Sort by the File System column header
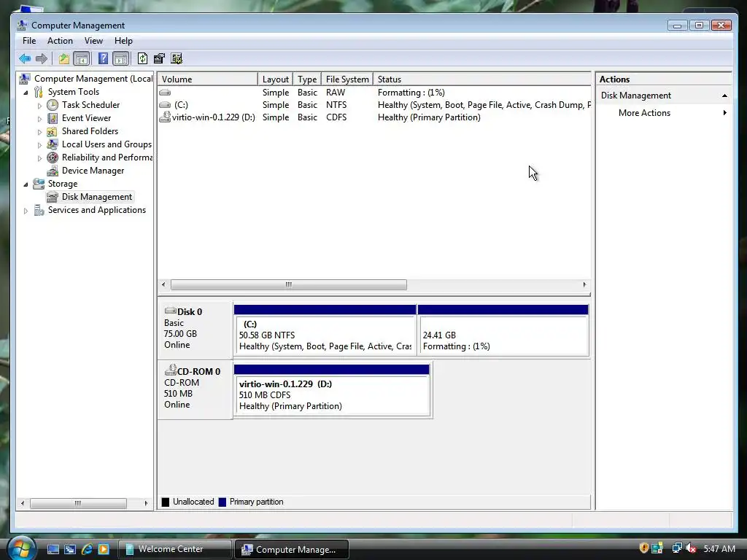Viewport: 747px width, 560px height. [347, 79]
